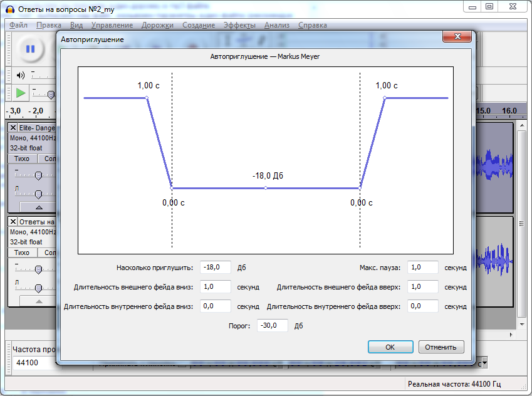Collapse the Elite- Dange track using bottom arrow

(x=38, y=207)
